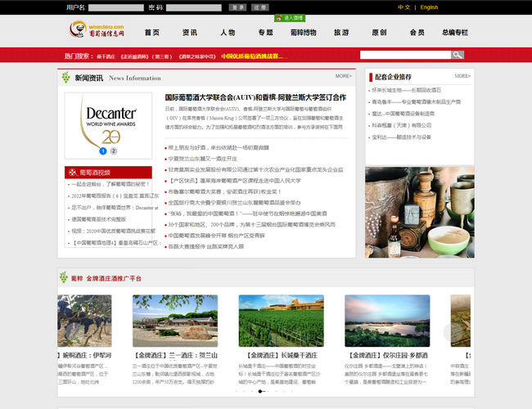Open the 资讯 navigation menu item
Screen dimensions: 532x409
[x=190, y=33]
